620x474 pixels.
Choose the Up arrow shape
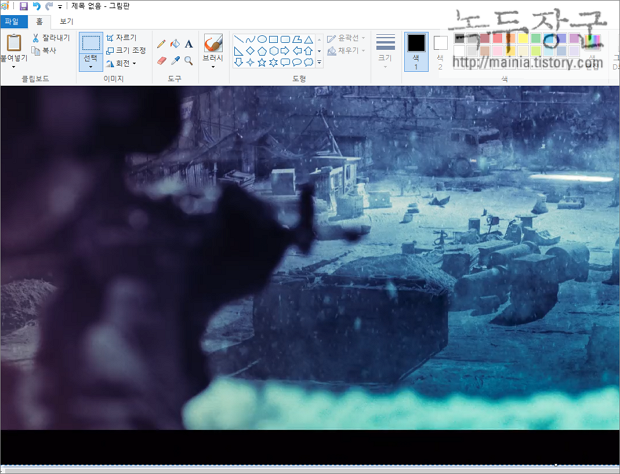[308, 51]
